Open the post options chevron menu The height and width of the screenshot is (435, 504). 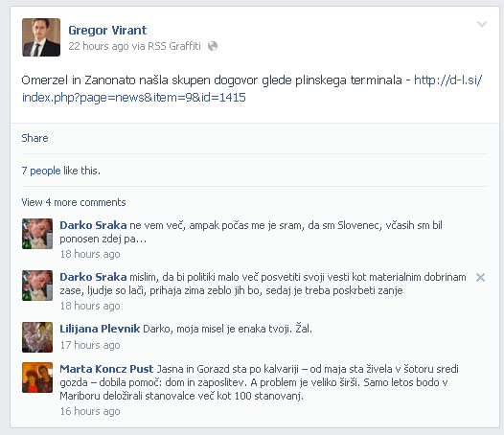click(482, 24)
